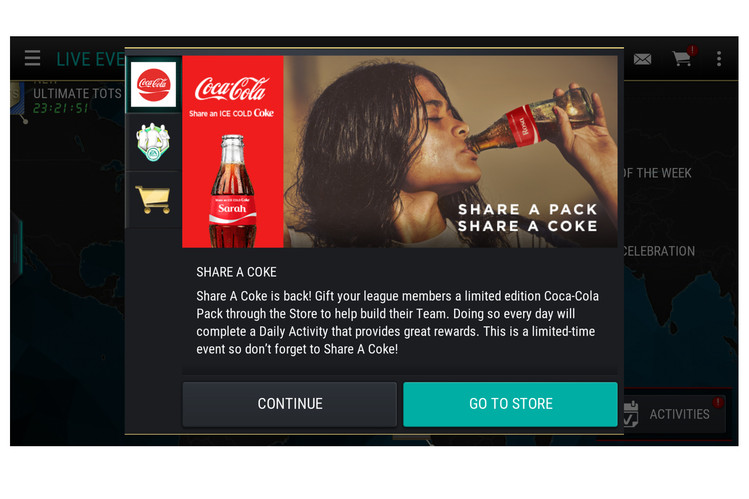Click the Activities calendar check icon
749x499 pixels.
(631, 414)
